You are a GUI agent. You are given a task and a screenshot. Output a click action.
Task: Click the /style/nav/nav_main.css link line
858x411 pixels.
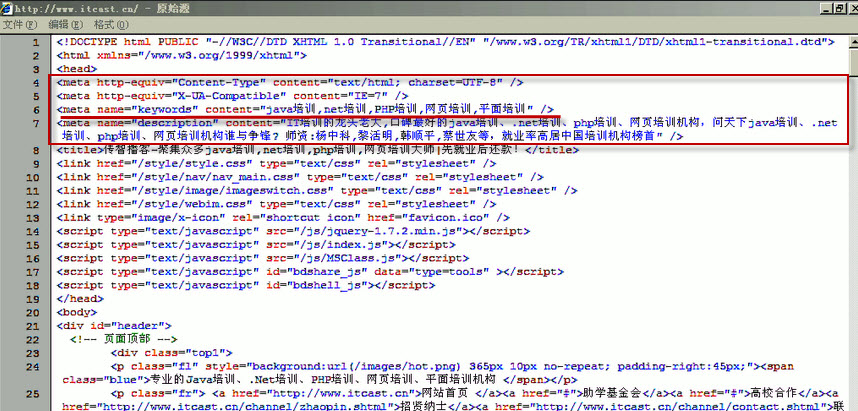tap(300, 177)
